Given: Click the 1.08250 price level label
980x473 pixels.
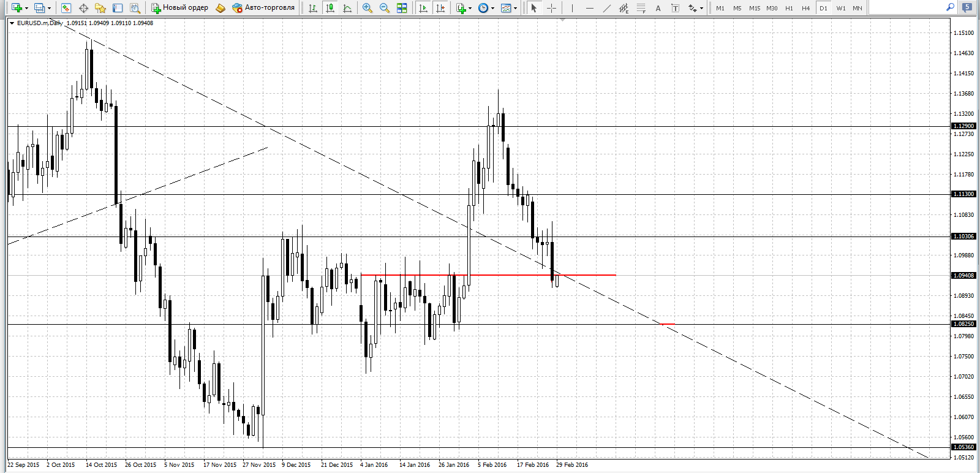Looking at the screenshot, I should click(963, 324).
